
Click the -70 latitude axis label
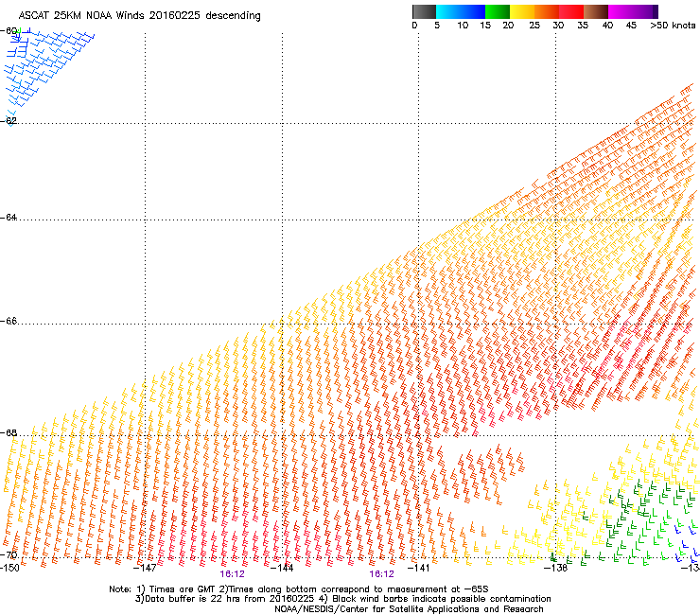click(9, 554)
